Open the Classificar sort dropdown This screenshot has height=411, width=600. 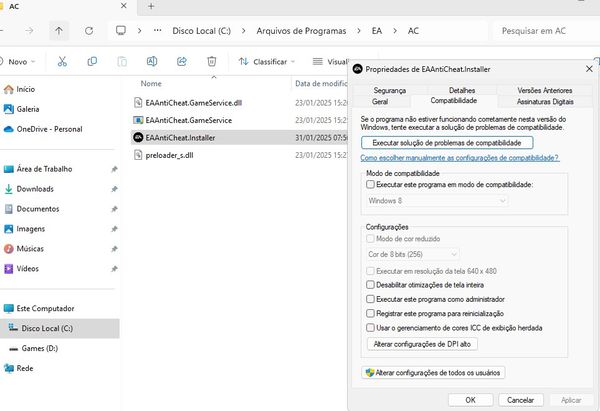tap(267, 62)
